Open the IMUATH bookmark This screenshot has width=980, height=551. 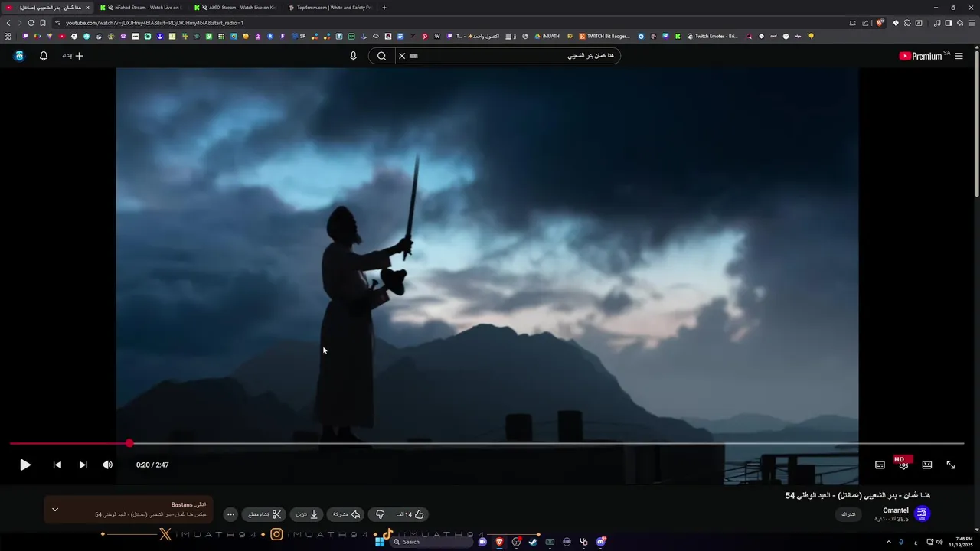(x=547, y=36)
